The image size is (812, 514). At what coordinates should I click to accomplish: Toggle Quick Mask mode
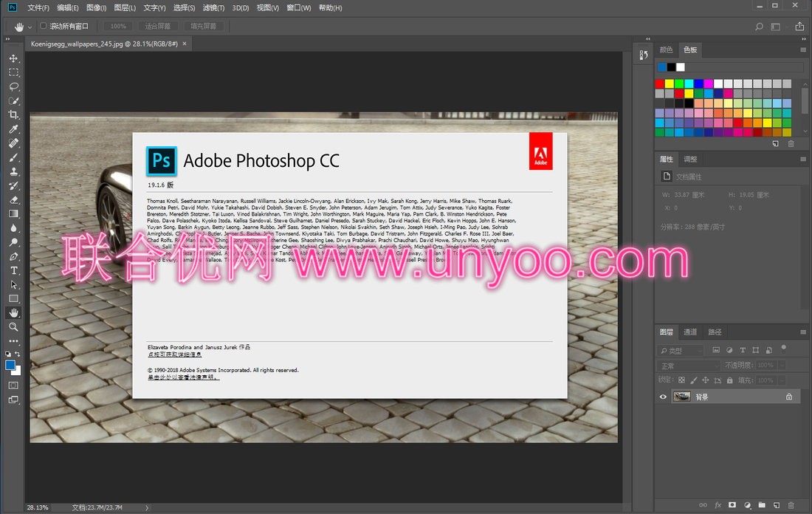pos(13,385)
